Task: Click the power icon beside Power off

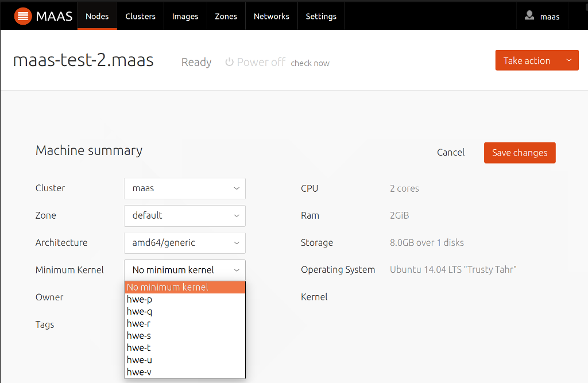Action: [229, 62]
